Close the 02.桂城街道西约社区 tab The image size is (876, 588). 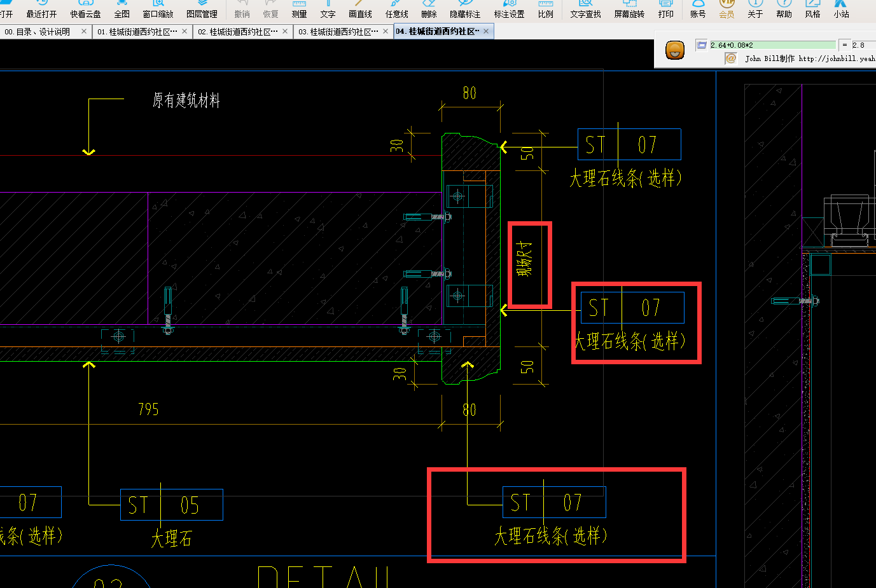[285, 31]
